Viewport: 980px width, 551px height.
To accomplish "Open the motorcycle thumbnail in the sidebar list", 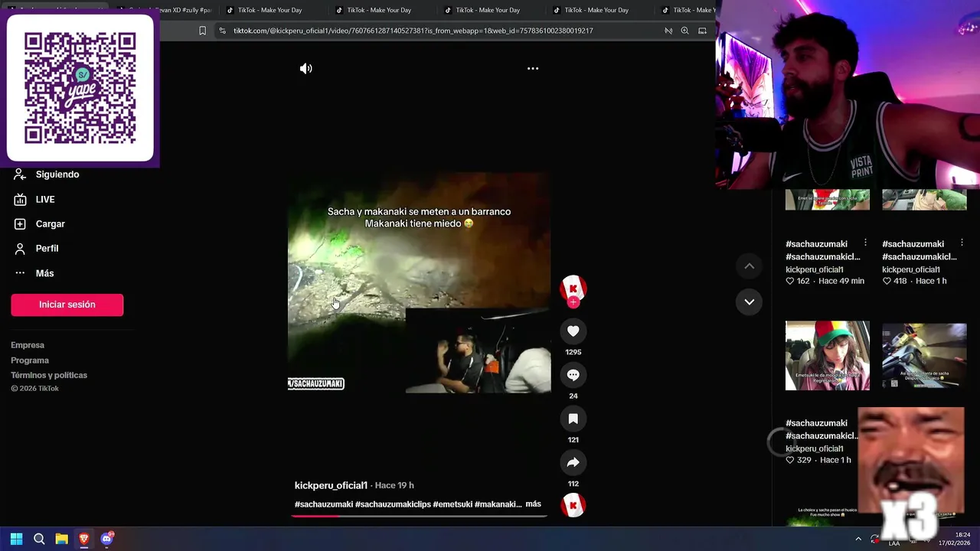I will coord(924,355).
